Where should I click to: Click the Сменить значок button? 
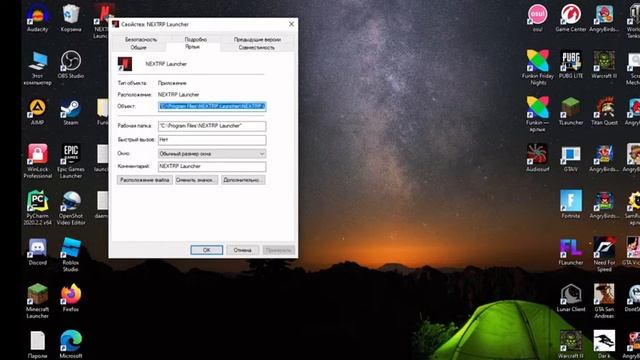tap(196, 180)
